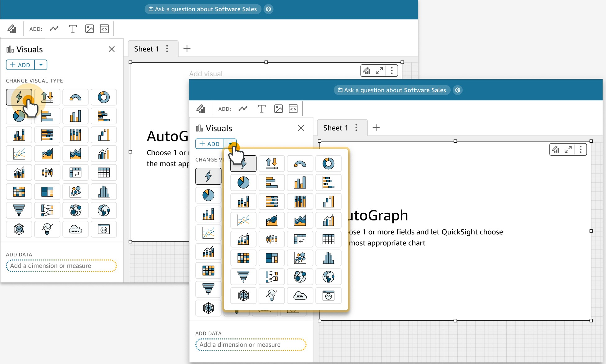Expand ADD dropdown arrow in front panel
The width and height of the screenshot is (606, 364).
(x=230, y=144)
